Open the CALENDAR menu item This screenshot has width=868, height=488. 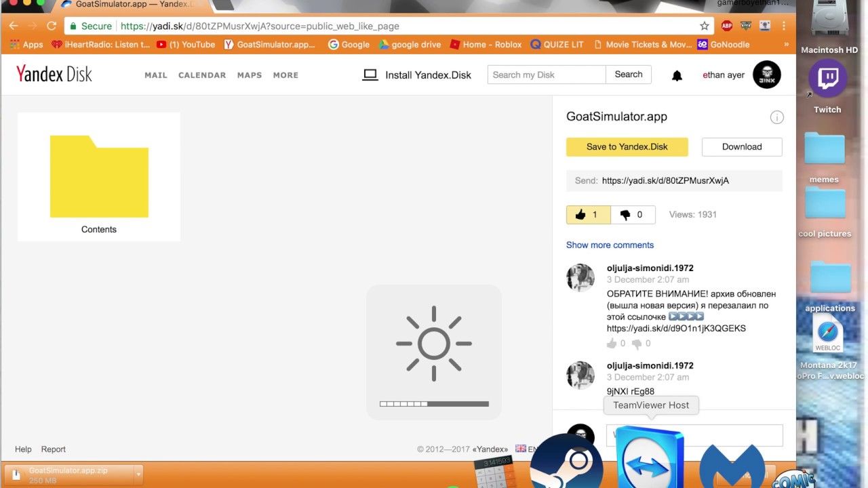pyautogui.click(x=202, y=75)
